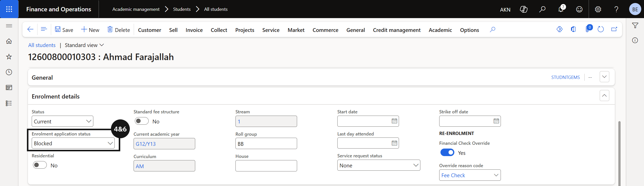Screen dimensions: 644x186
Task: Open BE user account avatar
Action: [x=635, y=9]
